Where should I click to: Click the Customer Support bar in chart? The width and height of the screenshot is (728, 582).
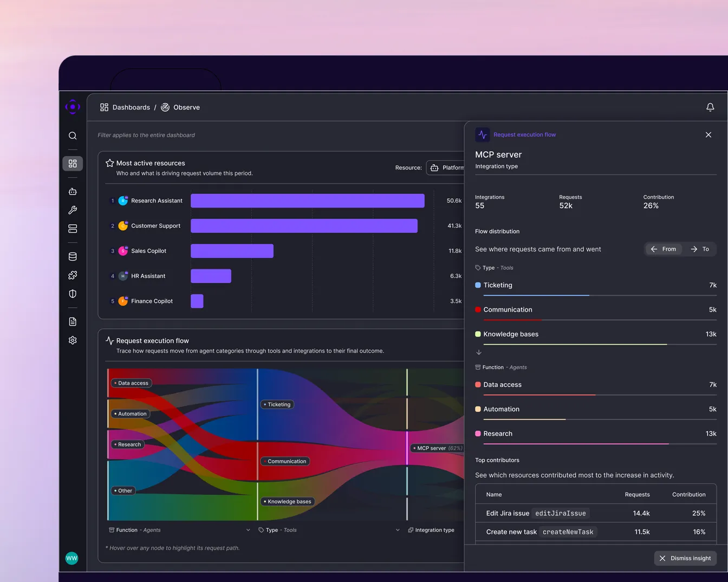(x=304, y=225)
